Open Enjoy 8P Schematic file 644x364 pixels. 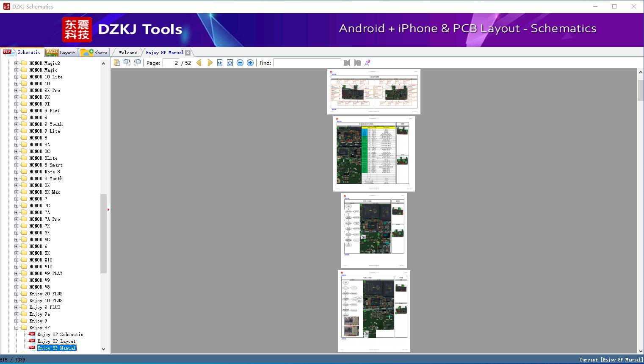pos(60,334)
